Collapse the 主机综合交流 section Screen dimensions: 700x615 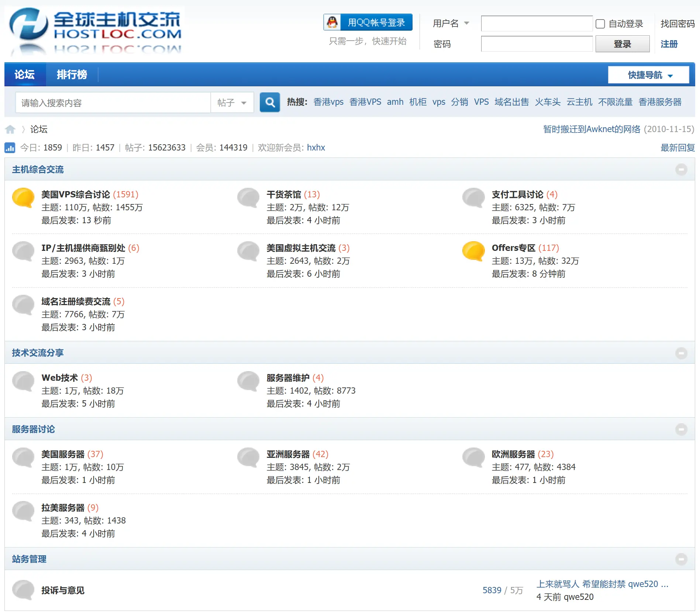click(681, 170)
